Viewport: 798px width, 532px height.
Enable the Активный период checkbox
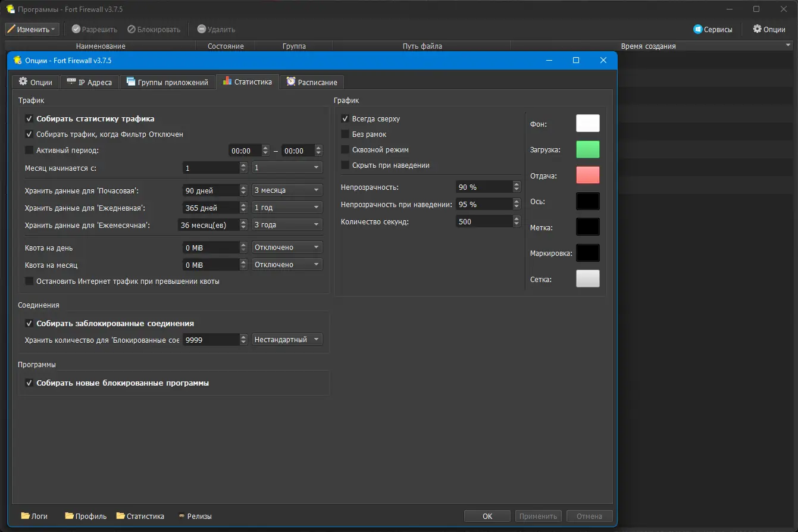coord(29,150)
